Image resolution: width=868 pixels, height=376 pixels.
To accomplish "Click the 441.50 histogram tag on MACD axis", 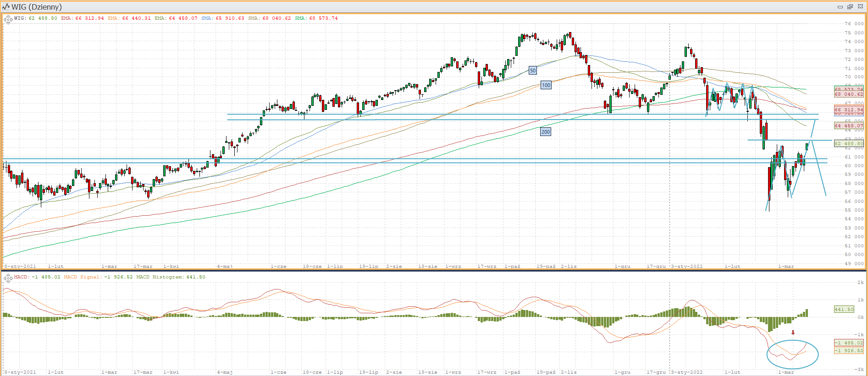I will [x=844, y=310].
